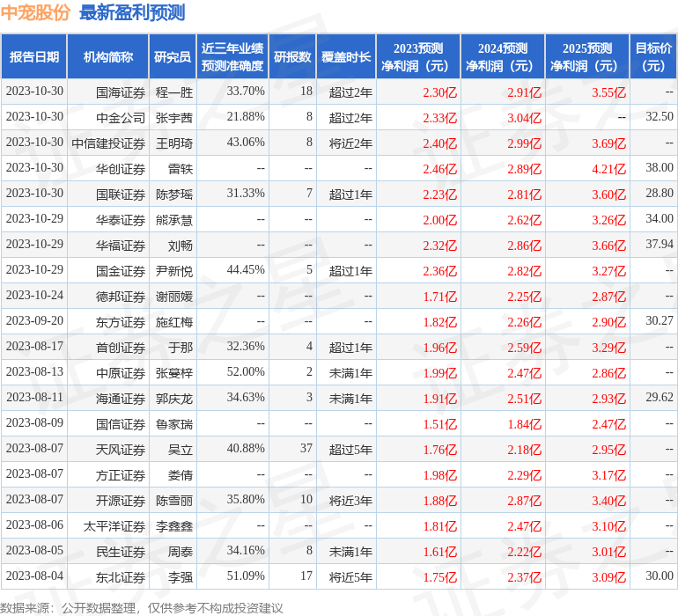Click target price 37.94
Screen dimensions: 678x616
coord(660,245)
